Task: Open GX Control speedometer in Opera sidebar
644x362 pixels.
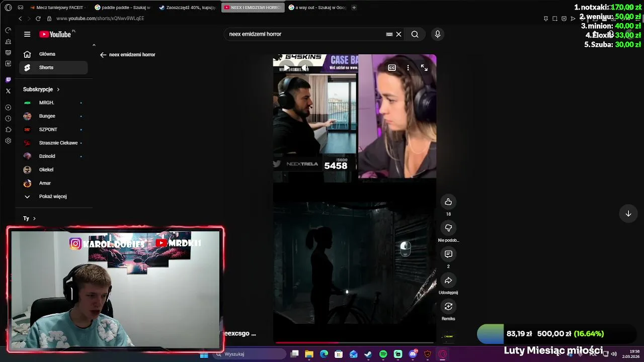Action: pos(8,30)
